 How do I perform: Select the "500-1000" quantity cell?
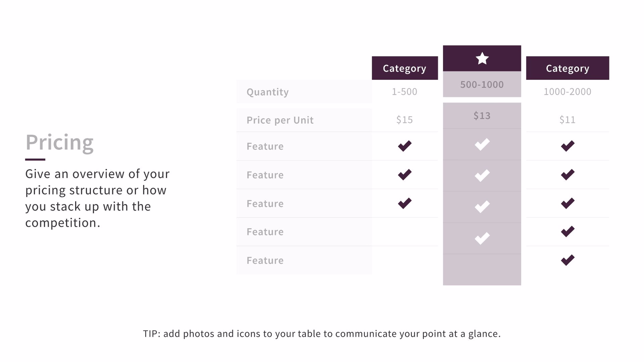pyautogui.click(x=482, y=84)
